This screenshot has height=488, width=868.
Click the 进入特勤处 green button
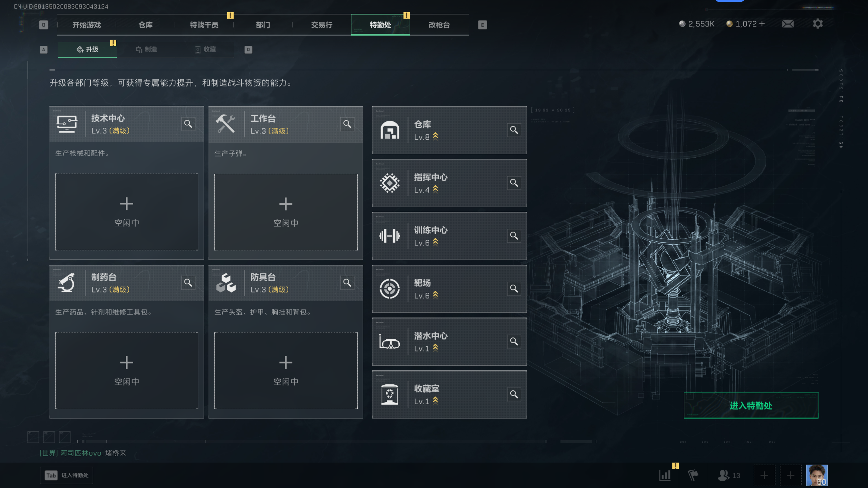[x=751, y=405]
